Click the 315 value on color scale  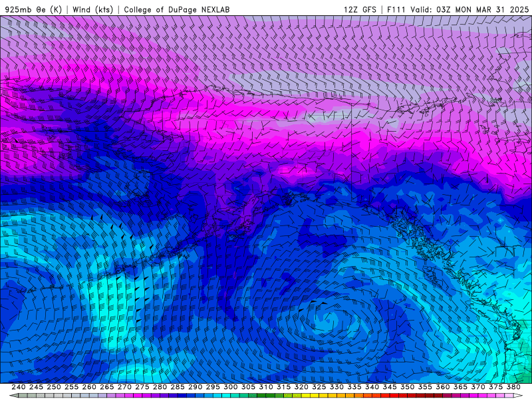pyautogui.click(x=284, y=387)
